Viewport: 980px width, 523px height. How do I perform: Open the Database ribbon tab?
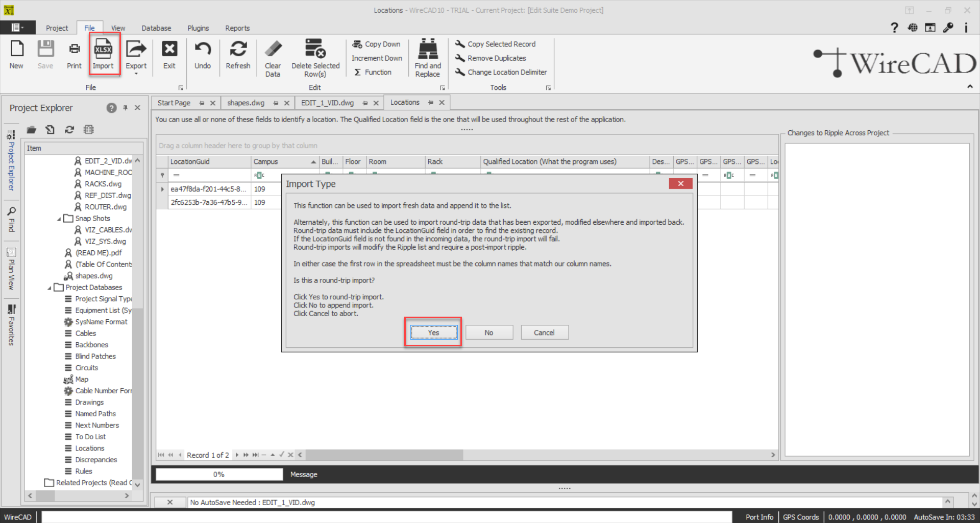156,28
